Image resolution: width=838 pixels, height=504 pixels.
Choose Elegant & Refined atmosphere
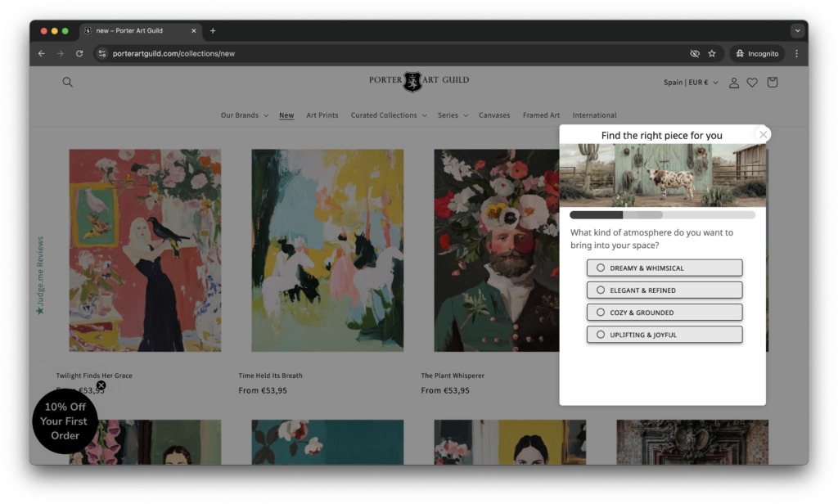[664, 290]
